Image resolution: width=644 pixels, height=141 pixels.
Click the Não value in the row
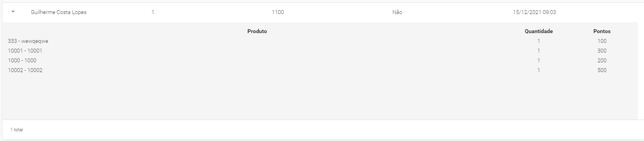[397, 12]
